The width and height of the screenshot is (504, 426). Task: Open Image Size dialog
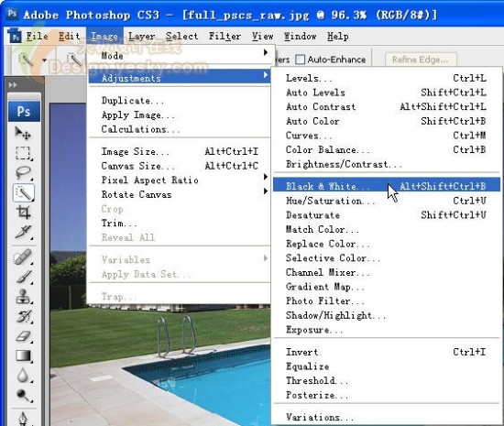pyautogui.click(x=179, y=151)
